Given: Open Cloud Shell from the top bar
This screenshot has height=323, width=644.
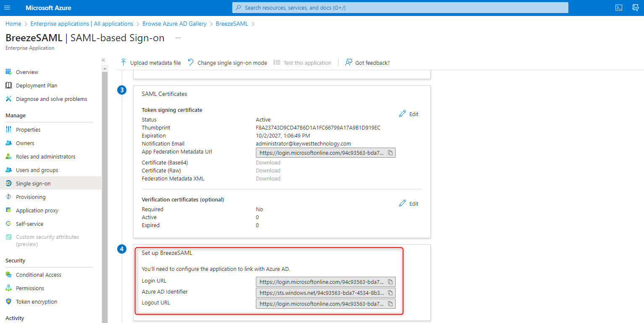Looking at the screenshot, I should pyautogui.click(x=618, y=8).
